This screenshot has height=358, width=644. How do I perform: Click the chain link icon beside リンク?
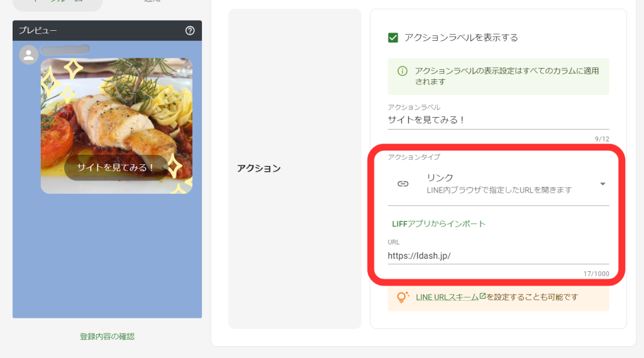coord(403,184)
